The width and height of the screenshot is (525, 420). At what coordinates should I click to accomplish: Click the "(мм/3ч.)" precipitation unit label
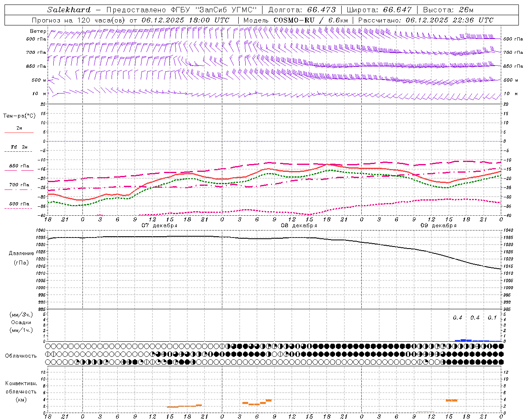pos(21,315)
